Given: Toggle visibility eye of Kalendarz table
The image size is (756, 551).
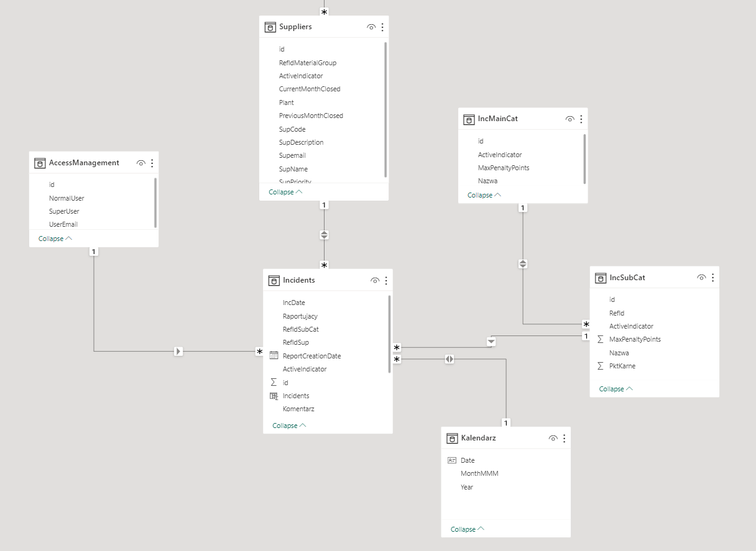Looking at the screenshot, I should [x=553, y=439].
